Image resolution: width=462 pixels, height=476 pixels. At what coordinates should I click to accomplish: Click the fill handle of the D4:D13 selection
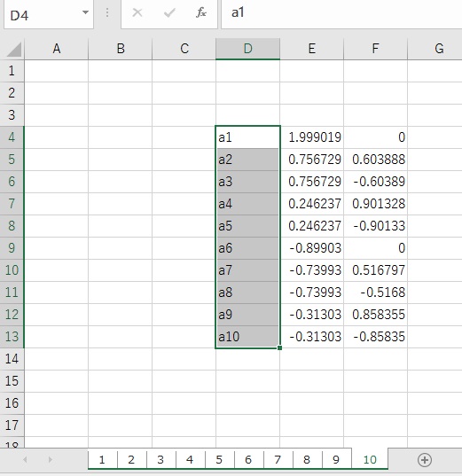279,347
